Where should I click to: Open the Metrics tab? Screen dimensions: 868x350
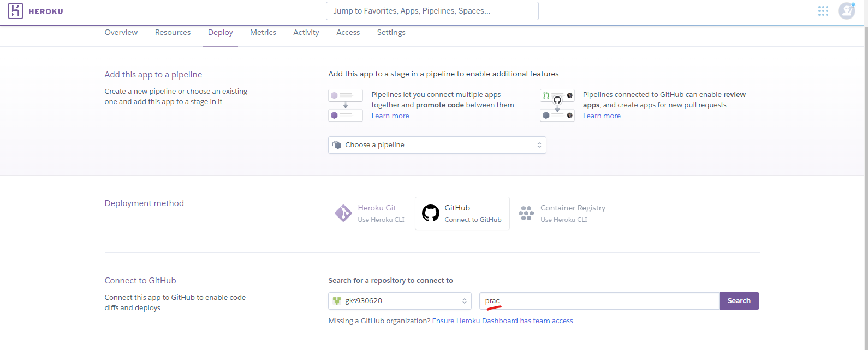(x=263, y=33)
